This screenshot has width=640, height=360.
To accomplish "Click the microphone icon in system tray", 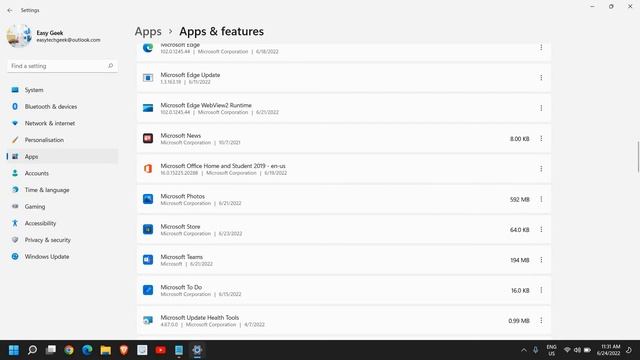I will [536, 350].
